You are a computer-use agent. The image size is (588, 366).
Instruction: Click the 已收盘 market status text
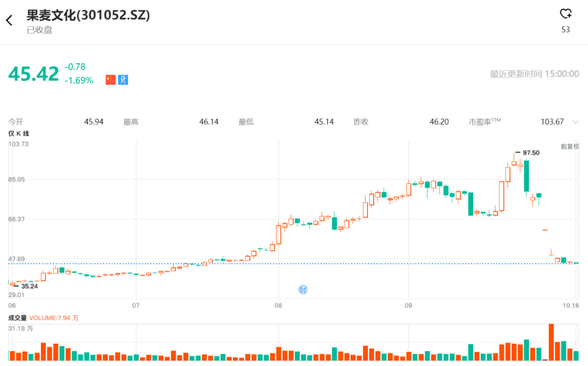click(x=40, y=30)
